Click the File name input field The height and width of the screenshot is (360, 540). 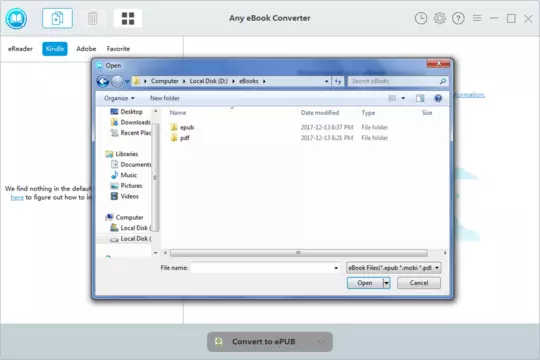pyautogui.click(x=265, y=268)
